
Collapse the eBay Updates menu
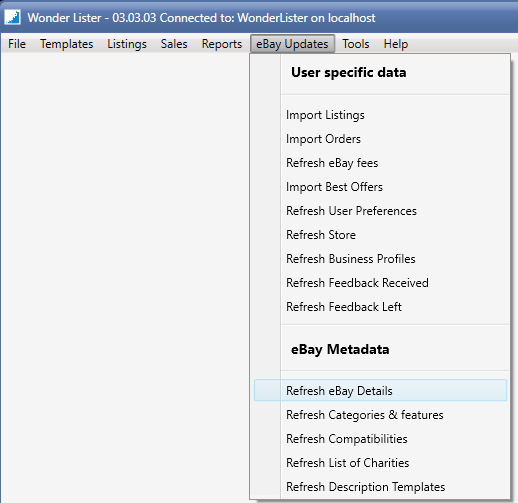[x=292, y=44]
